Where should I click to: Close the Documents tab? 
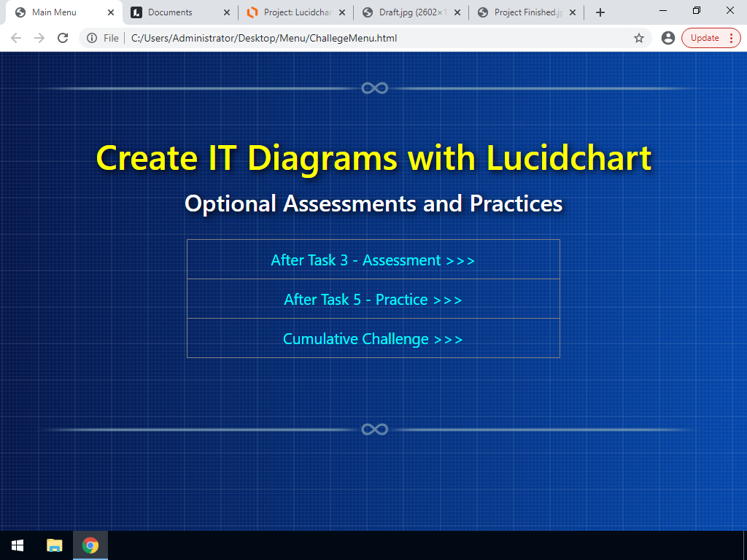pyautogui.click(x=227, y=12)
